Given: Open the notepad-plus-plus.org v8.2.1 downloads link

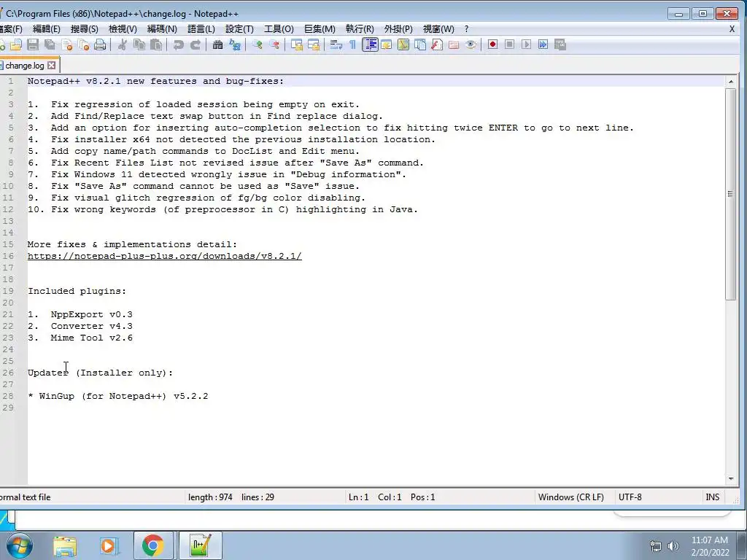Looking at the screenshot, I should click(164, 256).
